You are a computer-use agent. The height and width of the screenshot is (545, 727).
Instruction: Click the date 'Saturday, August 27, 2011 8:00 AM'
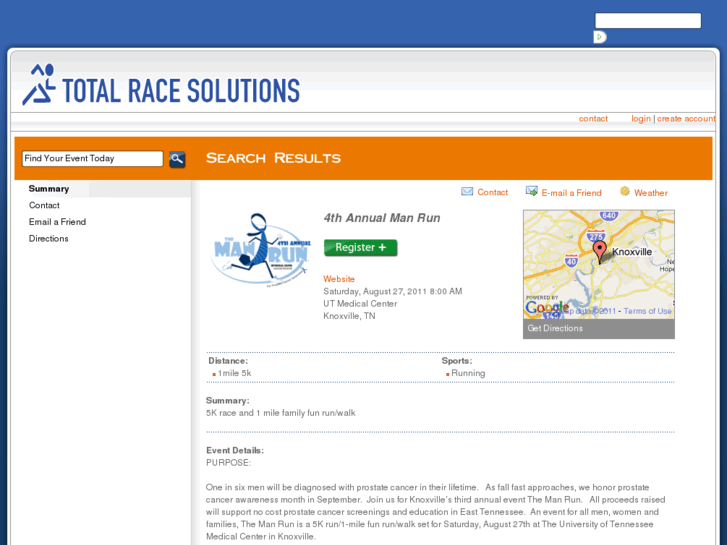tap(393, 291)
